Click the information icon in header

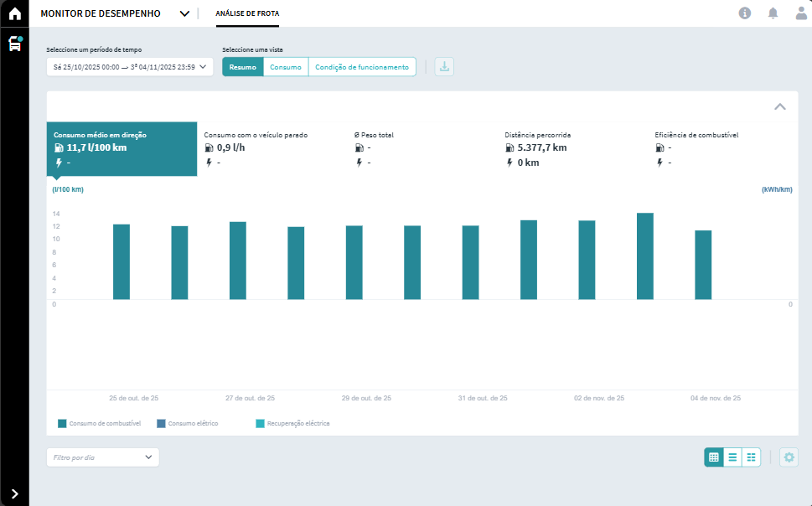(x=744, y=13)
